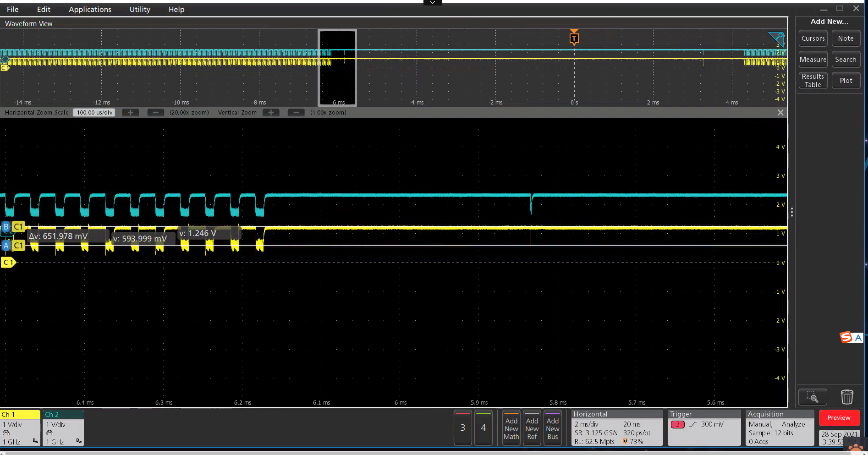Click the Sogou input method icon
The image size is (868, 455).
[x=846, y=338]
